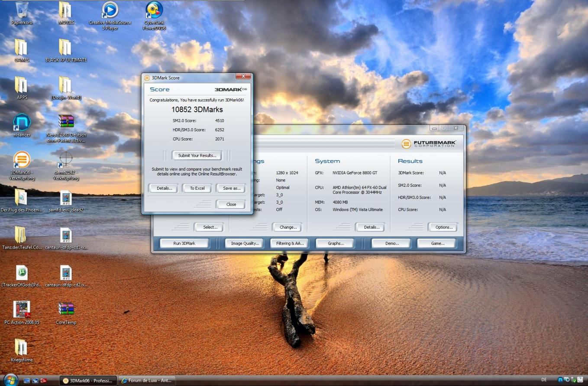Click Details in 3DMark Score dialog
Screen dimensions: 588x386
pos(164,188)
